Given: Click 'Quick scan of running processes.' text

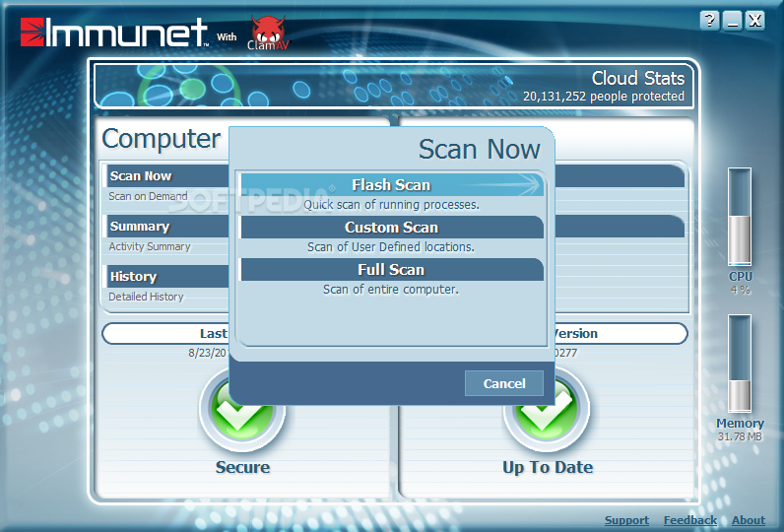Looking at the screenshot, I should click(x=391, y=205).
